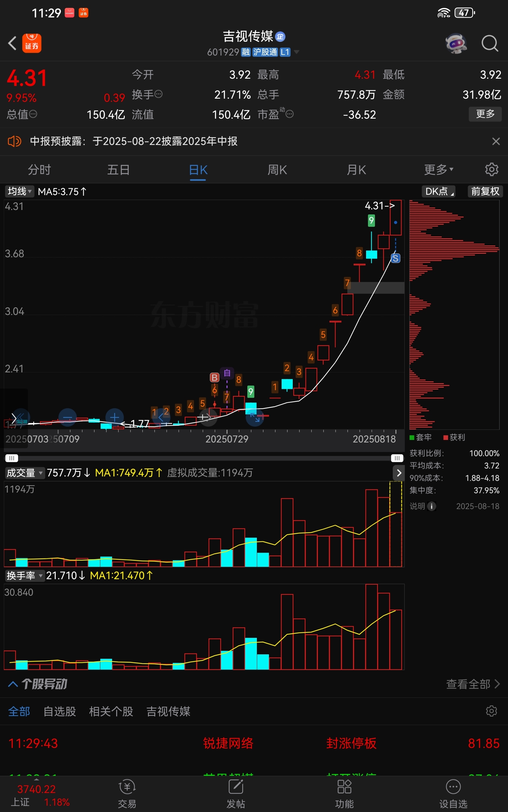Expand the left edge chevron panel

(14, 418)
